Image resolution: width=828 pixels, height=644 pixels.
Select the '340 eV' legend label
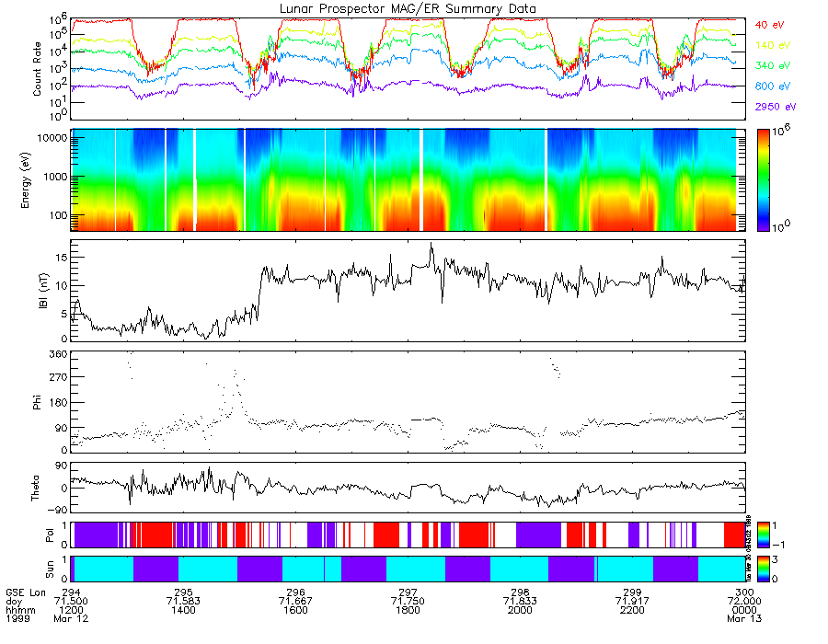pyautogui.click(x=772, y=65)
